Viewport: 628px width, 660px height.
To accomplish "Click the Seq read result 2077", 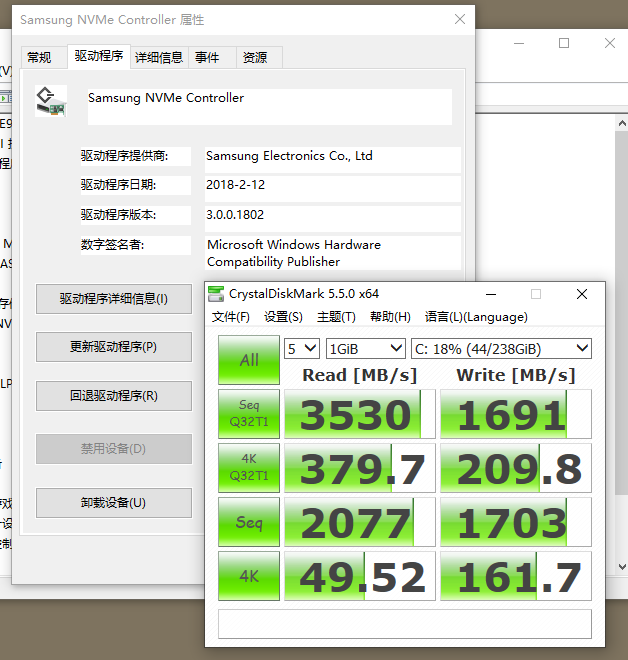I will (x=360, y=522).
